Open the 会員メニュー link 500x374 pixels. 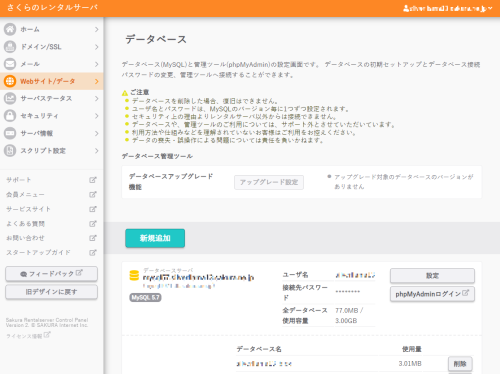(25, 194)
